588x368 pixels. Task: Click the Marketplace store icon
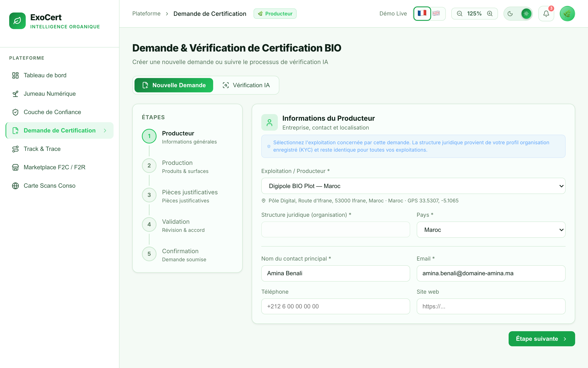tap(15, 167)
